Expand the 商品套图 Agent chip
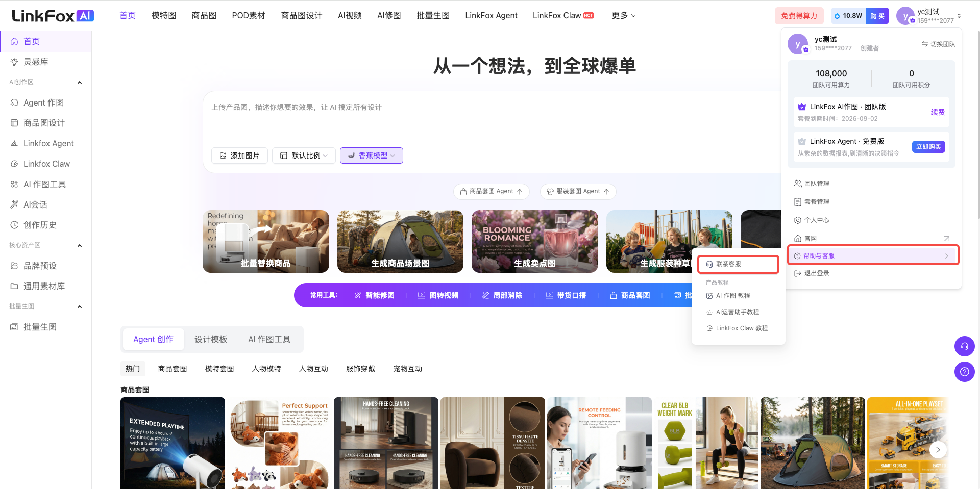 [x=492, y=191]
